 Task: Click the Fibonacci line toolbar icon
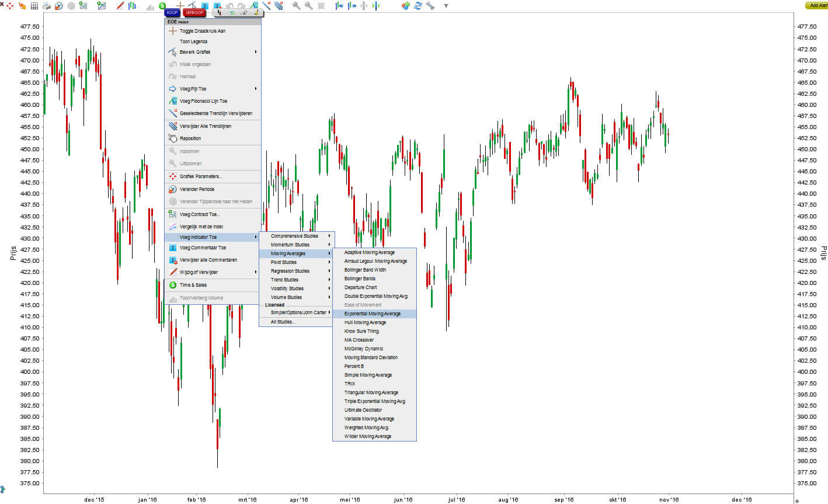tap(255, 6)
